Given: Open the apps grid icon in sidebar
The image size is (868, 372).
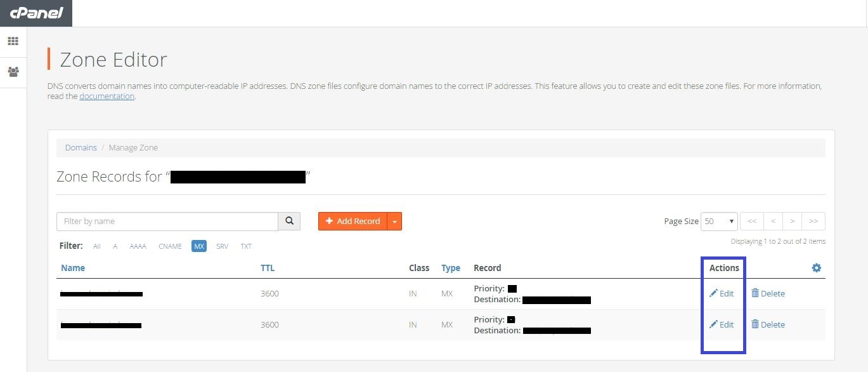Looking at the screenshot, I should click(13, 41).
